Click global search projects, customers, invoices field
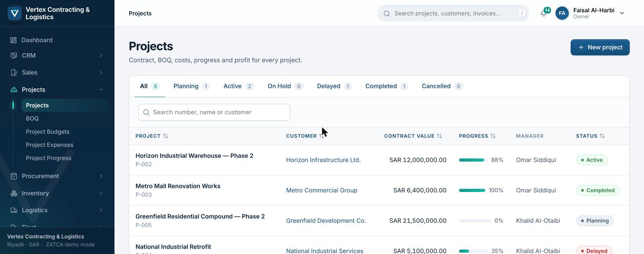The width and height of the screenshot is (644, 254). (453, 13)
